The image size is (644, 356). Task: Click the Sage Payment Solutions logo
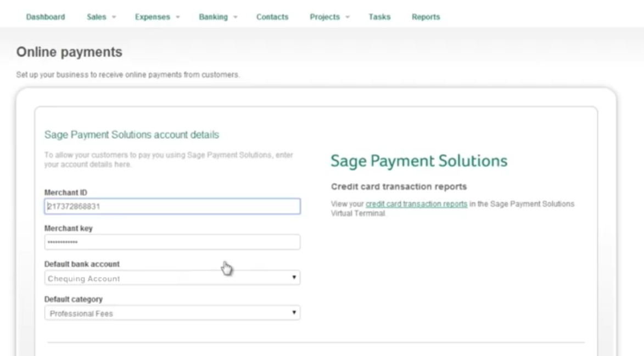[x=419, y=161]
